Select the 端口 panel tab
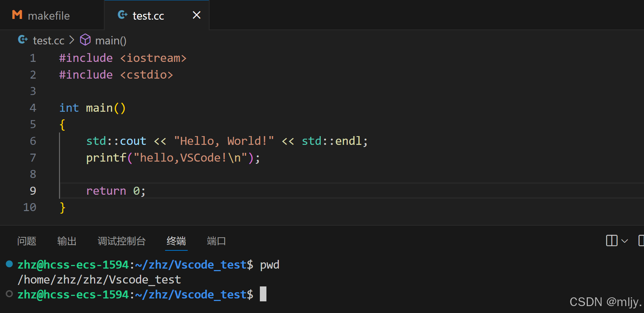The image size is (644, 313). tap(216, 241)
